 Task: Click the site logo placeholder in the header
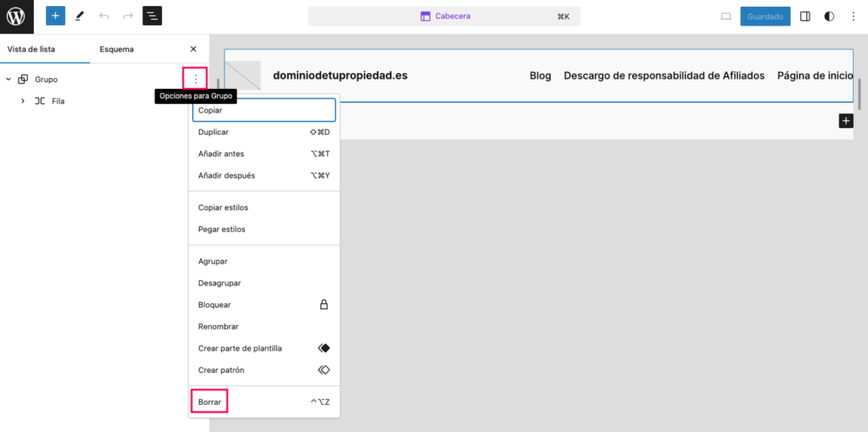point(242,75)
